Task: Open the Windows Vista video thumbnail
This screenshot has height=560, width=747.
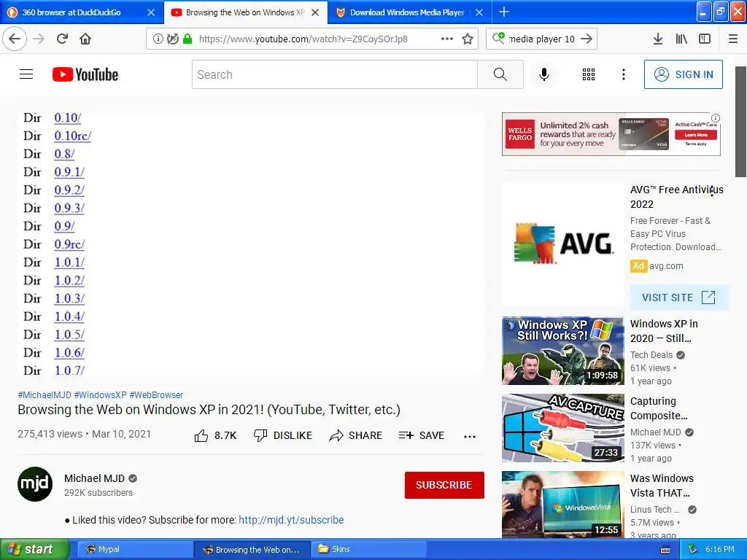Action: point(562,505)
